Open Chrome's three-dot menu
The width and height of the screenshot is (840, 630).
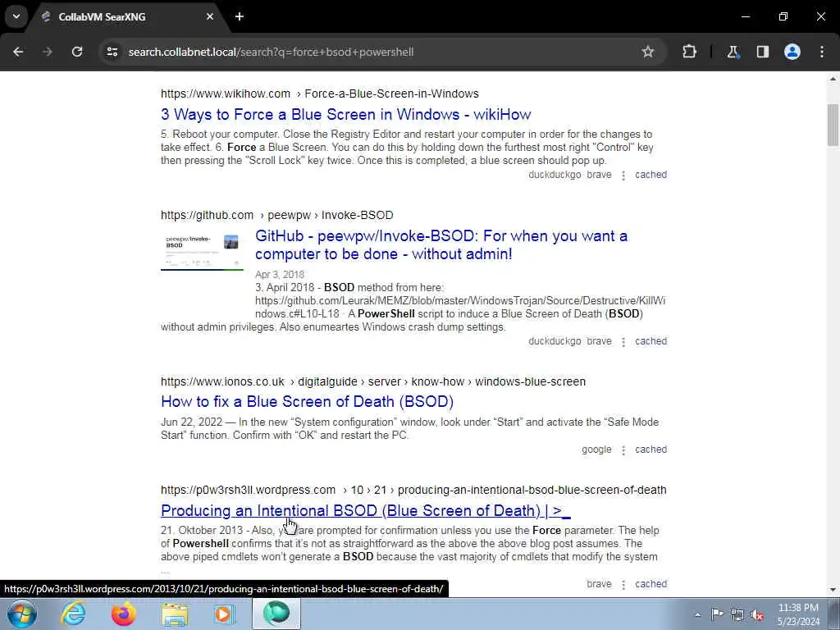[x=822, y=52]
